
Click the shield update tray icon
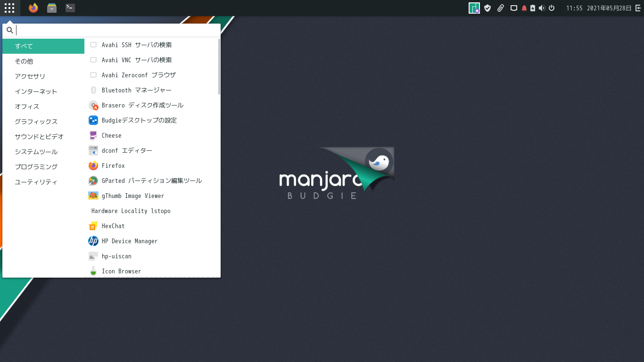[x=488, y=8]
